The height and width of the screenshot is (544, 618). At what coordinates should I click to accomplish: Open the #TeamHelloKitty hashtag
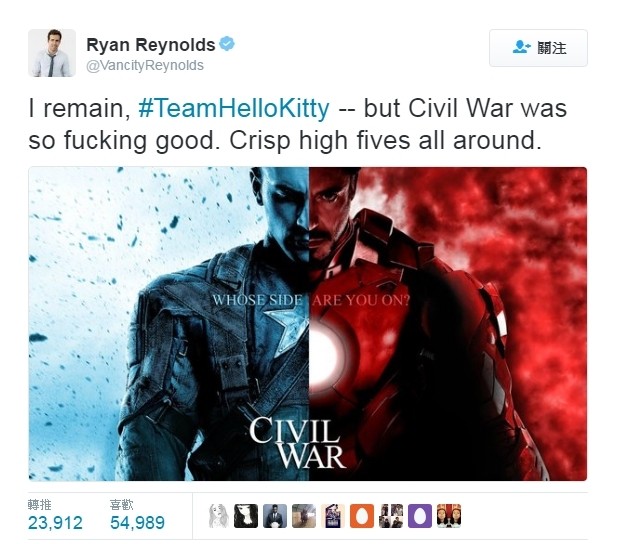(234, 108)
